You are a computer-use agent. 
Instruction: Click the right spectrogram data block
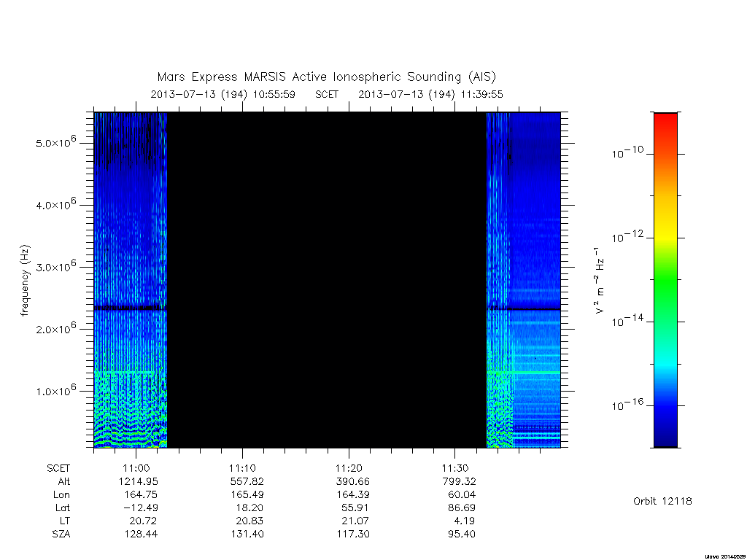click(523, 280)
